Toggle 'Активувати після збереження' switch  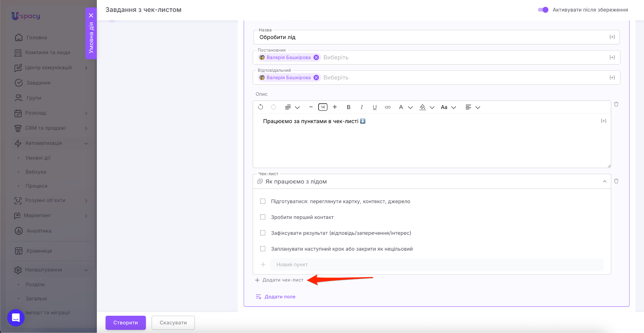click(543, 10)
